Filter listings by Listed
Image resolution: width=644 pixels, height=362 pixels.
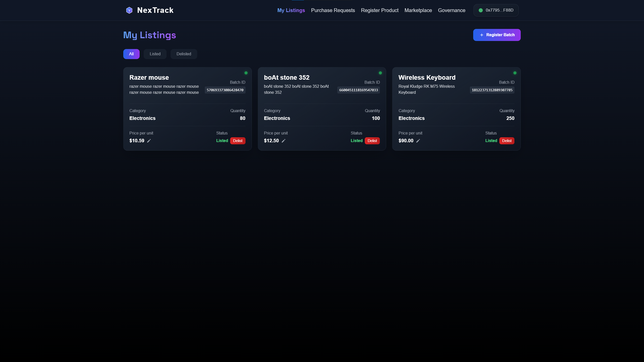click(x=155, y=54)
